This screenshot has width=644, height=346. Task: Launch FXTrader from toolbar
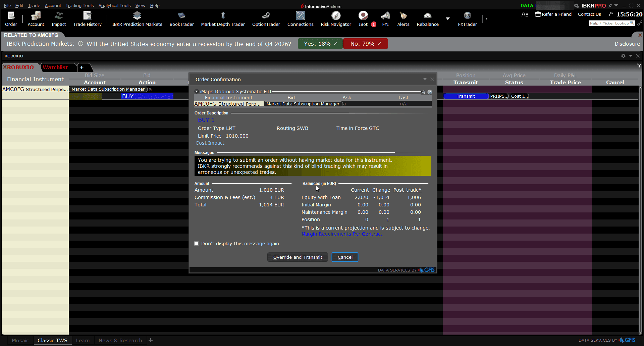(x=467, y=19)
